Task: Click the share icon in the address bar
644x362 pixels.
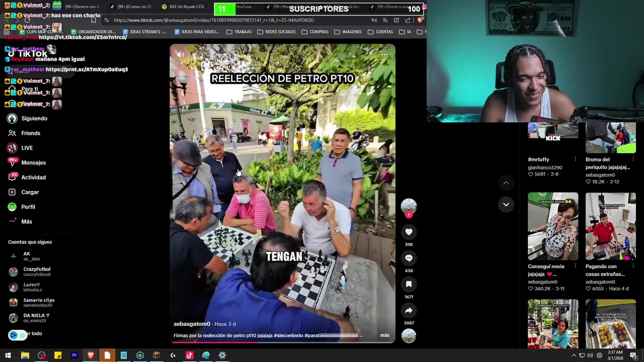Action: click(x=408, y=20)
